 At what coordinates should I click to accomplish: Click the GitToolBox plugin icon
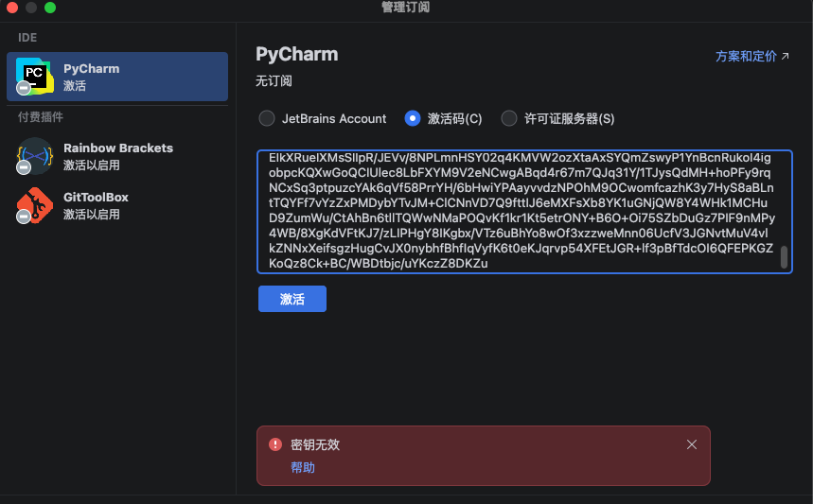[35, 205]
